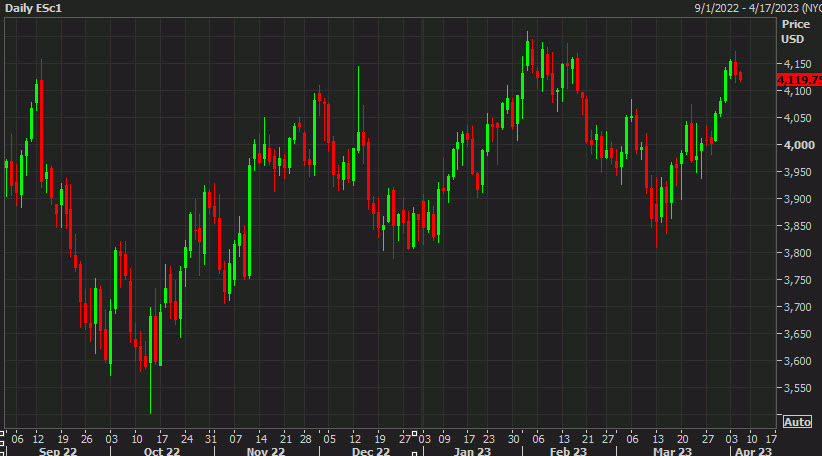Click the 09 date tick in January
Image resolution: width=822 pixels, height=456 pixels.
[x=445, y=439]
